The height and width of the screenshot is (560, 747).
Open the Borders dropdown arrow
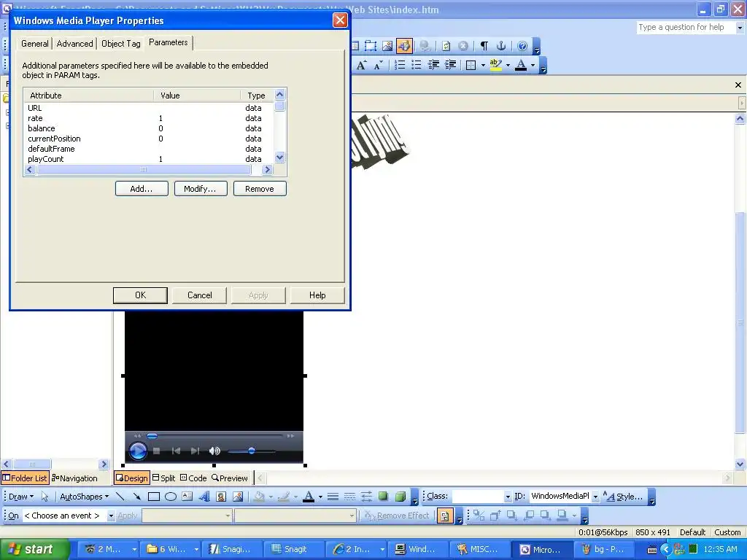[x=483, y=65]
